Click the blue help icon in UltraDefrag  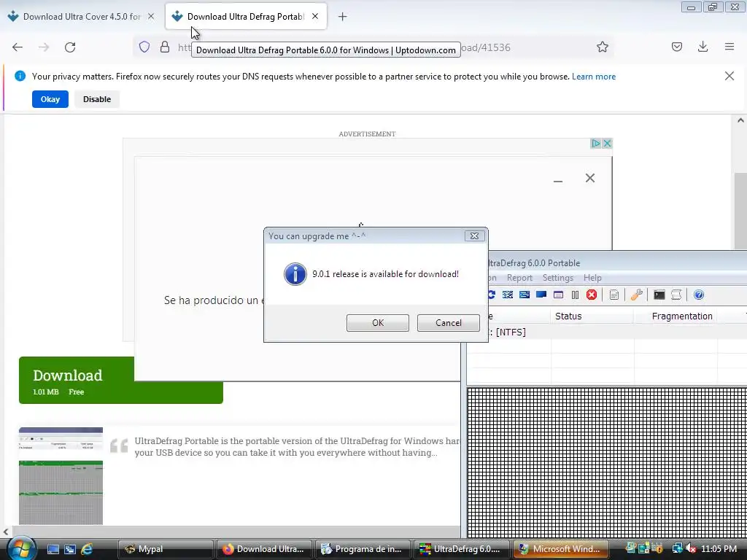coord(698,295)
